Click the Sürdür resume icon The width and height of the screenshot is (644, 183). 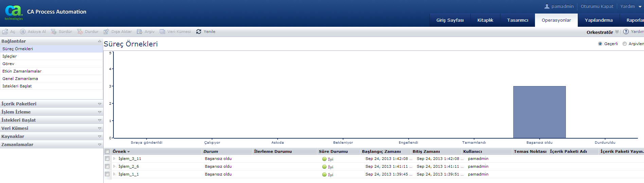54,32
